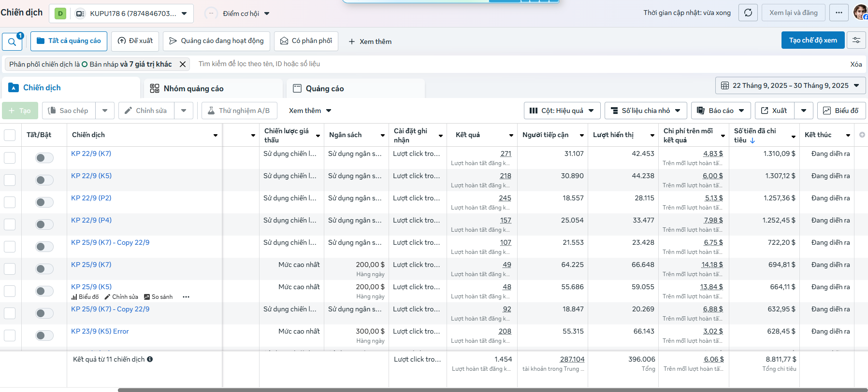Switch to the Nhóm quảng cáo tab
Viewport: 868px width, 392px height.
[213, 88]
